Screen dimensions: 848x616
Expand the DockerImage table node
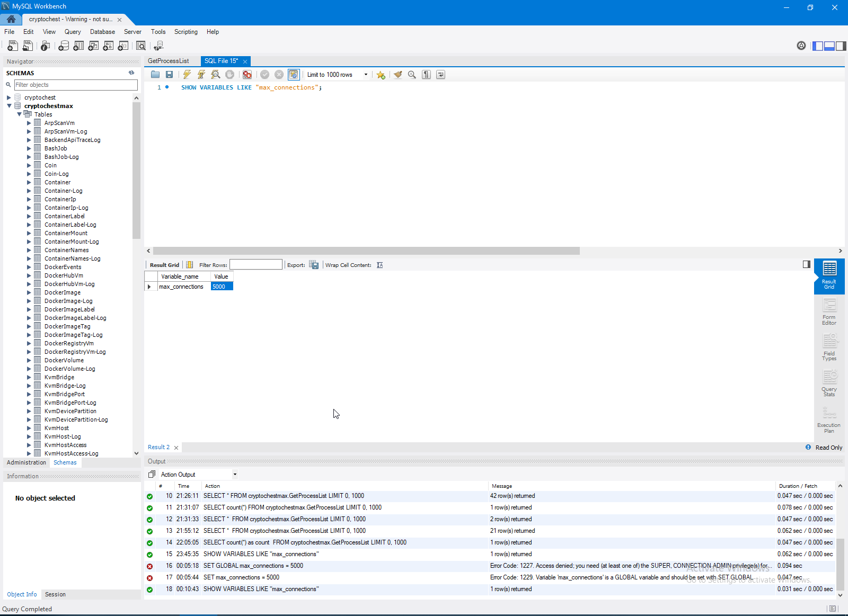29,292
